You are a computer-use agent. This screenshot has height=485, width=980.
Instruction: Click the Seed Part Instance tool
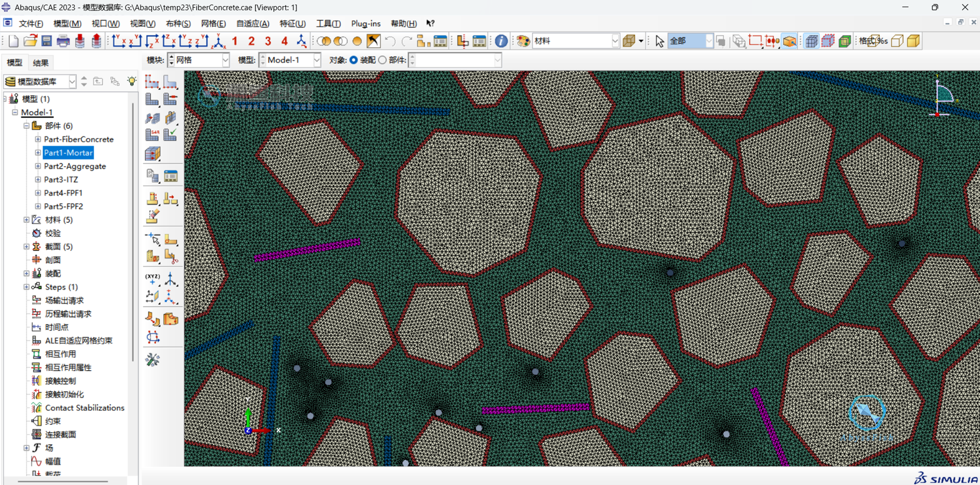click(152, 82)
